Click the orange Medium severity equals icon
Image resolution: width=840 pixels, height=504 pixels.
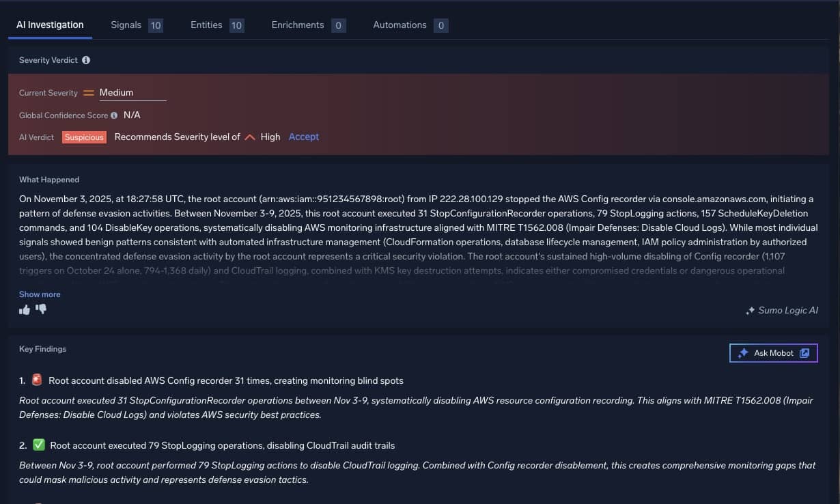(88, 92)
